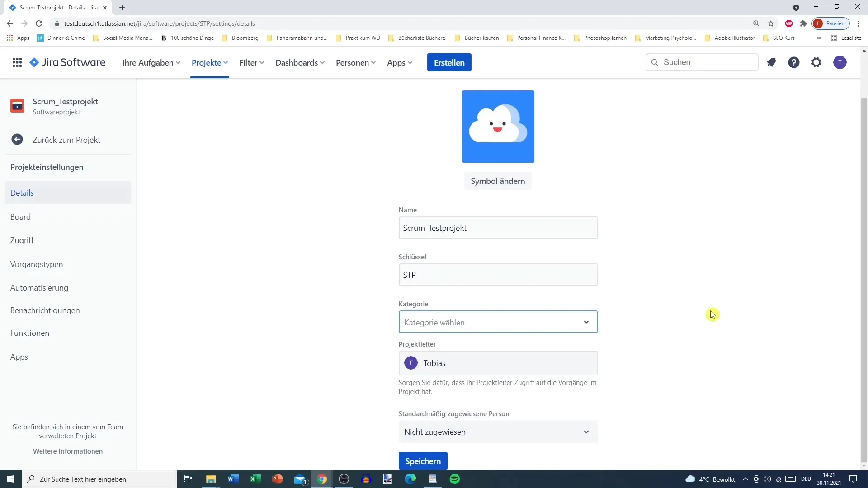Click the Suchen search box

coord(702,62)
